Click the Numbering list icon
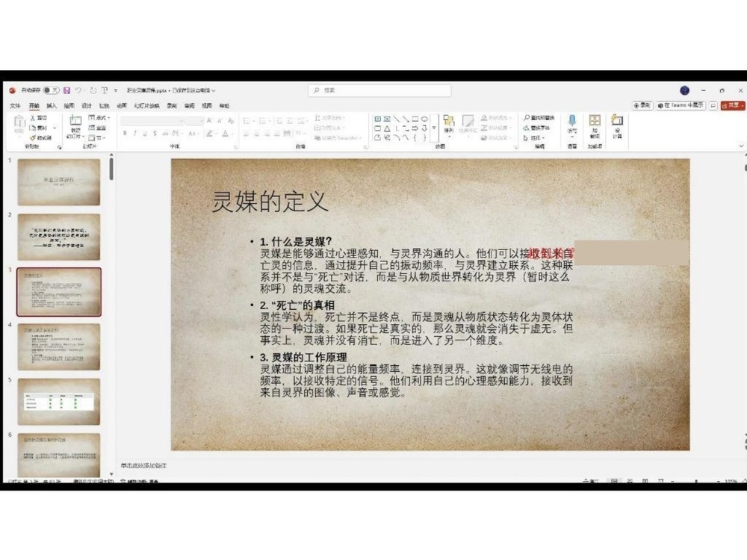 click(x=262, y=121)
